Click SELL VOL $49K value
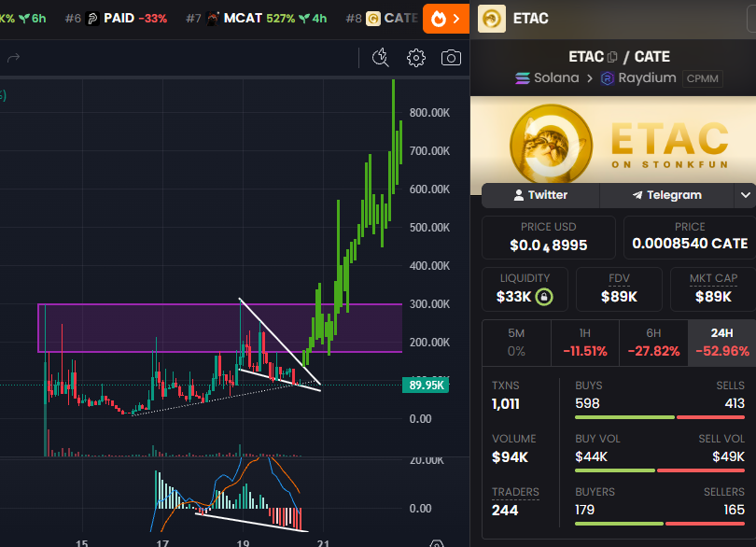 tap(729, 456)
